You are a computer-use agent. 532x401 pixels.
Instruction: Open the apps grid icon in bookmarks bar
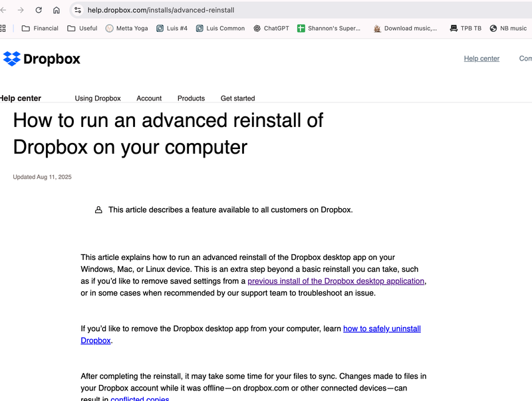coord(3,29)
